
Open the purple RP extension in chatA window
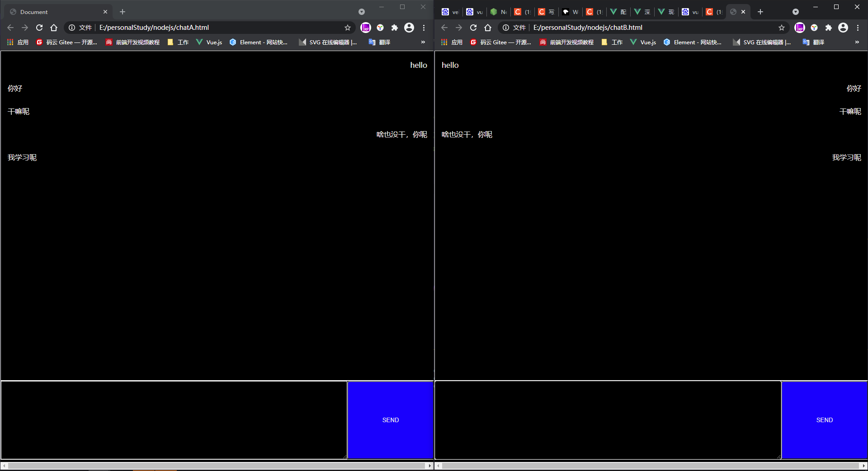point(366,28)
